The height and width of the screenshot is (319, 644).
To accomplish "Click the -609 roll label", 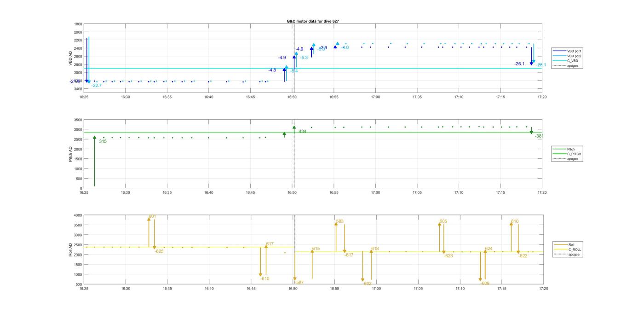I will (x=485, y=284).
